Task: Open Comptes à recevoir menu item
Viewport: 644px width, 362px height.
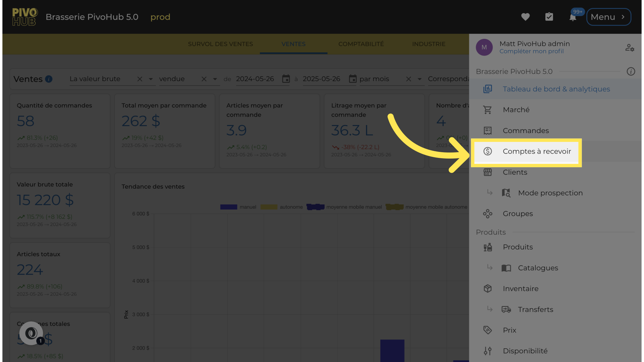Action: (536, 152)
